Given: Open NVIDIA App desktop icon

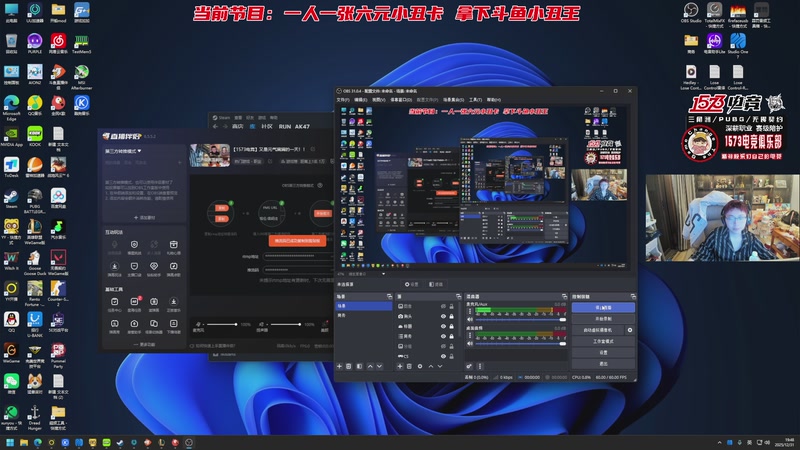Looking at the screenshot, I should (x=11, y=137).
